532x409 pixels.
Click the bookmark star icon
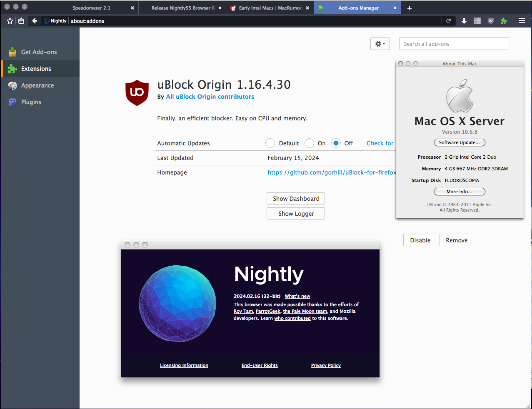10,21
